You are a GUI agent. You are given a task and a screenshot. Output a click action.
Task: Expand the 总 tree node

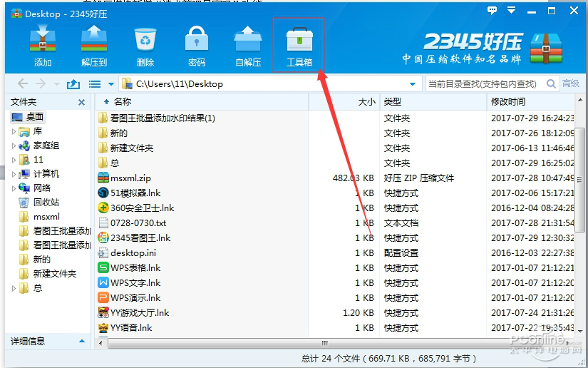[x=14, y=288]
